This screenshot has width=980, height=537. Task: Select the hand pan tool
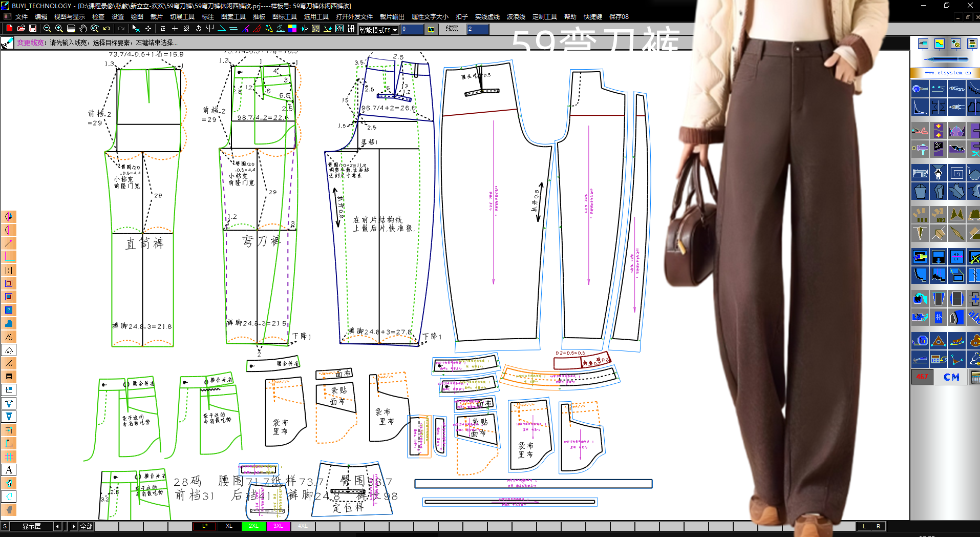(82, 29)
